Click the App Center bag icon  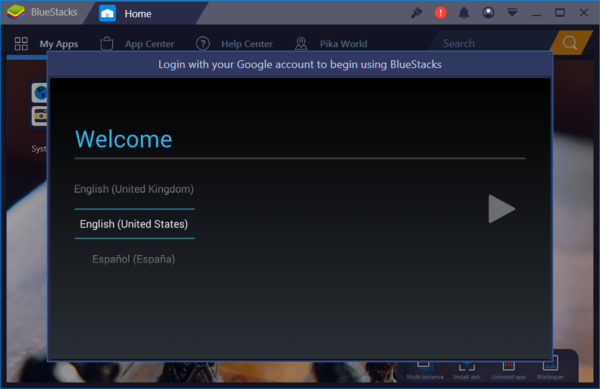[x=107, y=43]
